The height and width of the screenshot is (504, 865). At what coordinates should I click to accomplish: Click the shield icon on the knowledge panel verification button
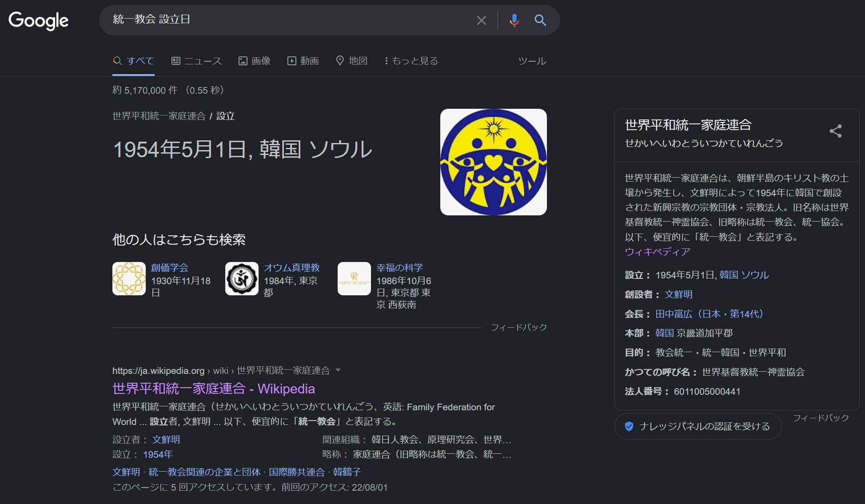(629, 426)
